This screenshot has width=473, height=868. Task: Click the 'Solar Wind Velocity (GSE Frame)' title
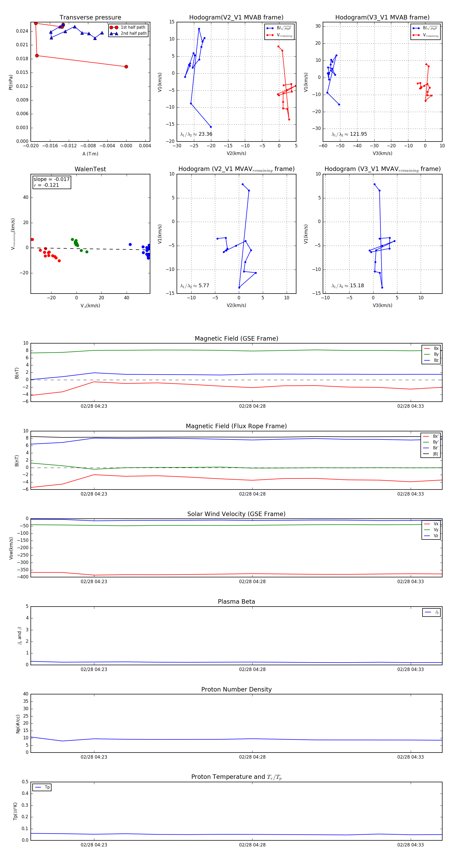[x=236, y=514]
